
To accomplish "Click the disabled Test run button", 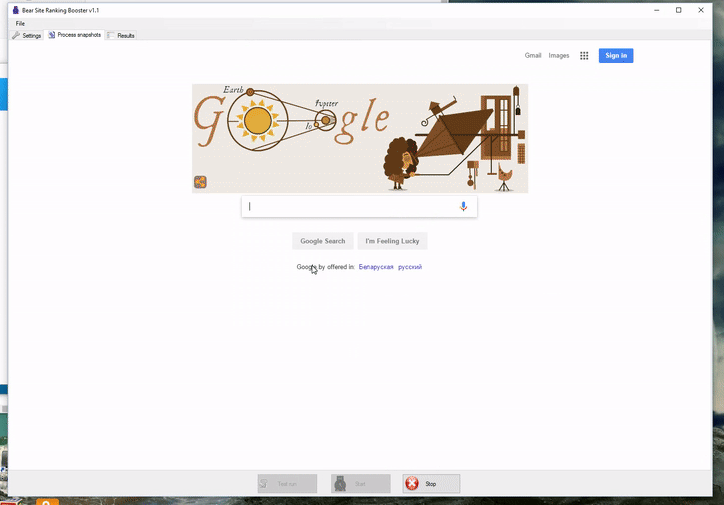I will (x=287, y=484).
